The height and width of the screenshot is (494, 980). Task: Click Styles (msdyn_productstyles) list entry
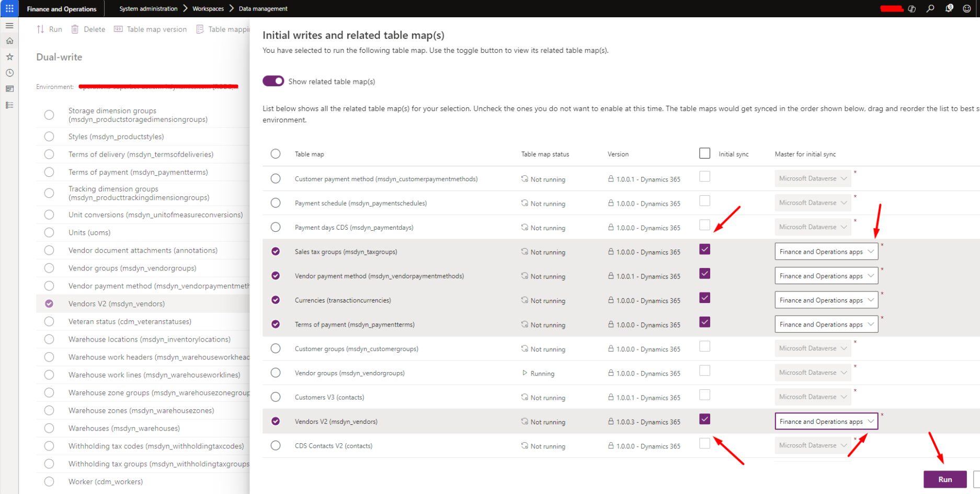pyautogui.click(x=116, y=137)
